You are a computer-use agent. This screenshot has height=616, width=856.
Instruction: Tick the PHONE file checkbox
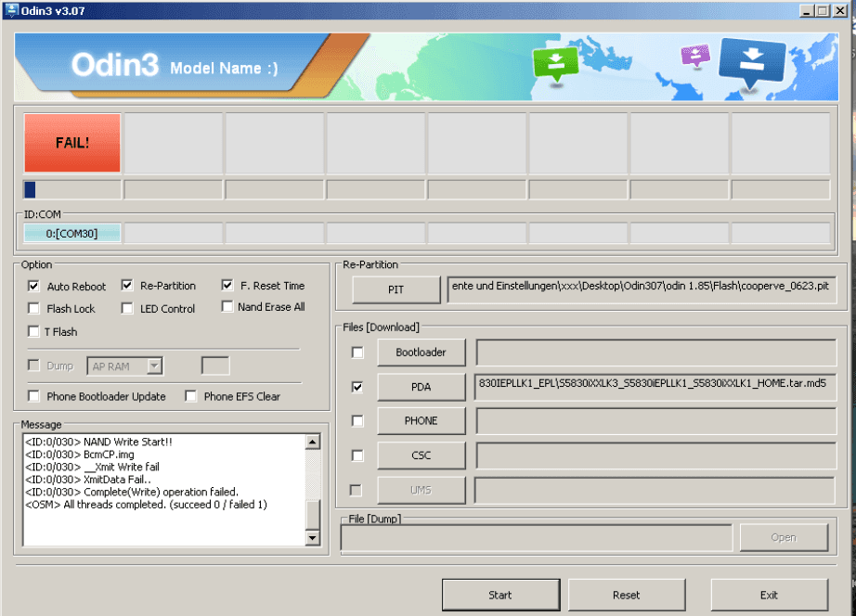tap(357, 420)
